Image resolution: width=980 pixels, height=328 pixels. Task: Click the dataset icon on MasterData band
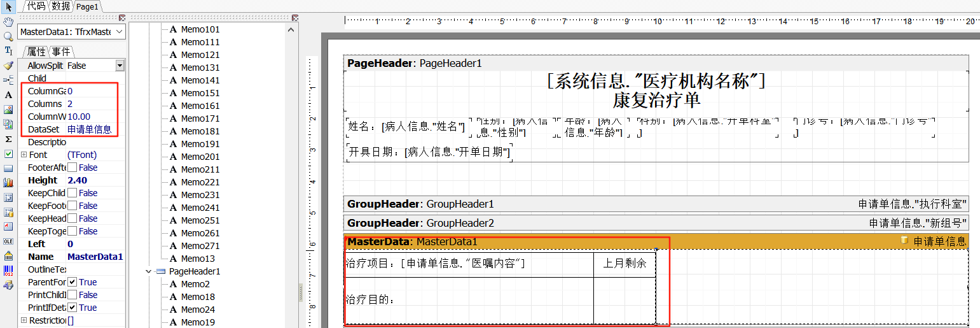tap(904, 241)
